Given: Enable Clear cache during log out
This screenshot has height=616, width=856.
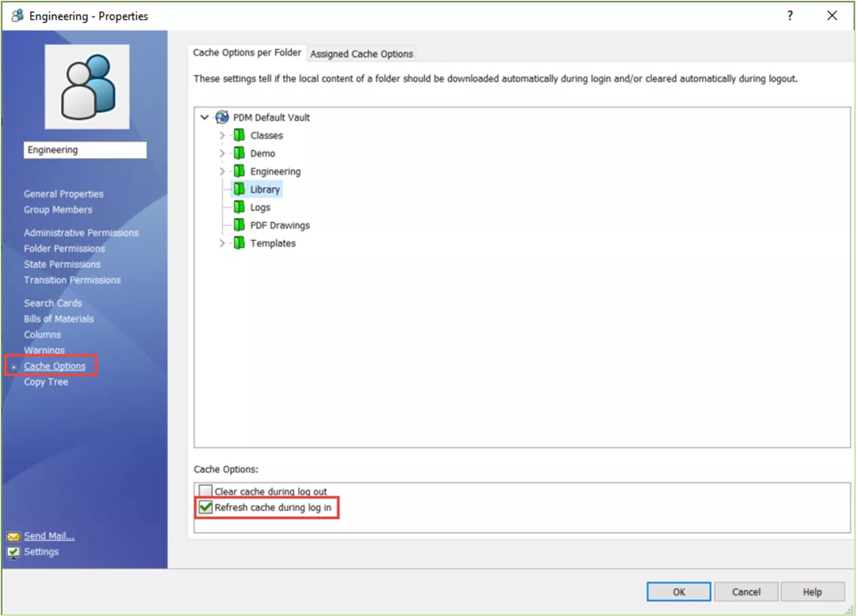Looking at the screenshot, I should pos(205,491).
